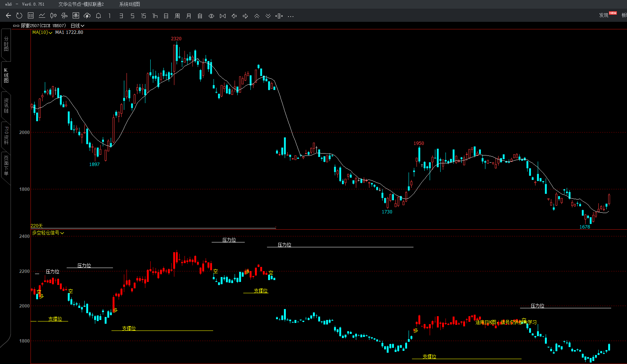Click the link icon beside 尿素2507
The width and height of the screenshot is (627, 364).
[x=16, y=26]
